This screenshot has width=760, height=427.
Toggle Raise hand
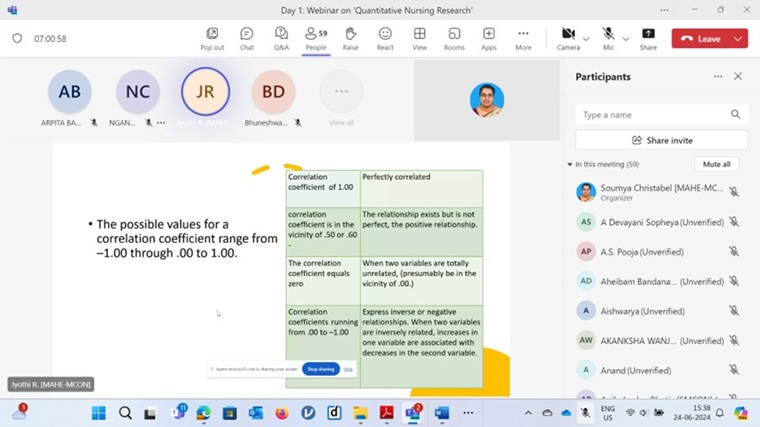[x=350, y=38]
